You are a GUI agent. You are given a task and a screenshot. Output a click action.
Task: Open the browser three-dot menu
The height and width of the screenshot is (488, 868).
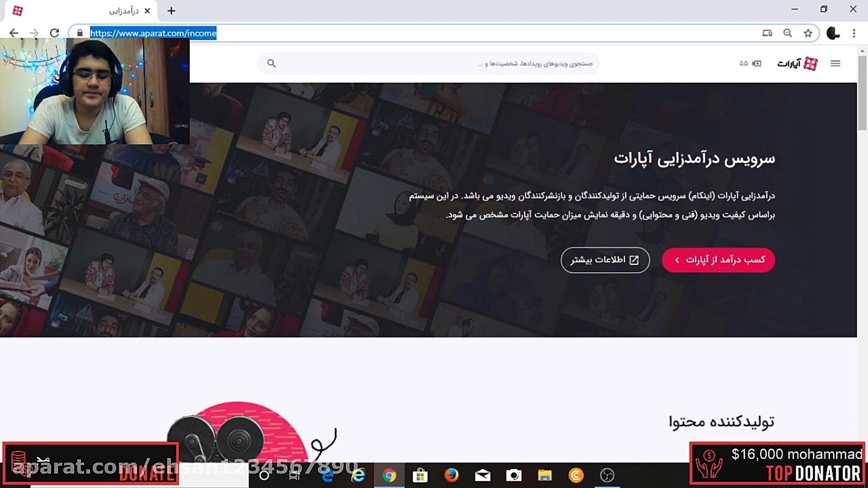tap(854, 33)
